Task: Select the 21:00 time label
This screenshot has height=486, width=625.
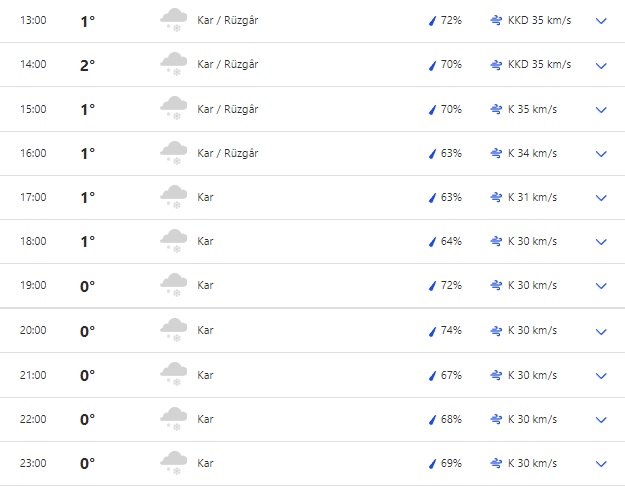Action: point(33,375)
